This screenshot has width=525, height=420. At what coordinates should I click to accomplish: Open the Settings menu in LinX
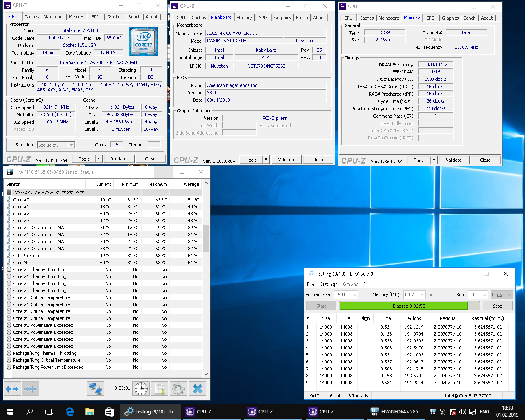pos(329,284)
